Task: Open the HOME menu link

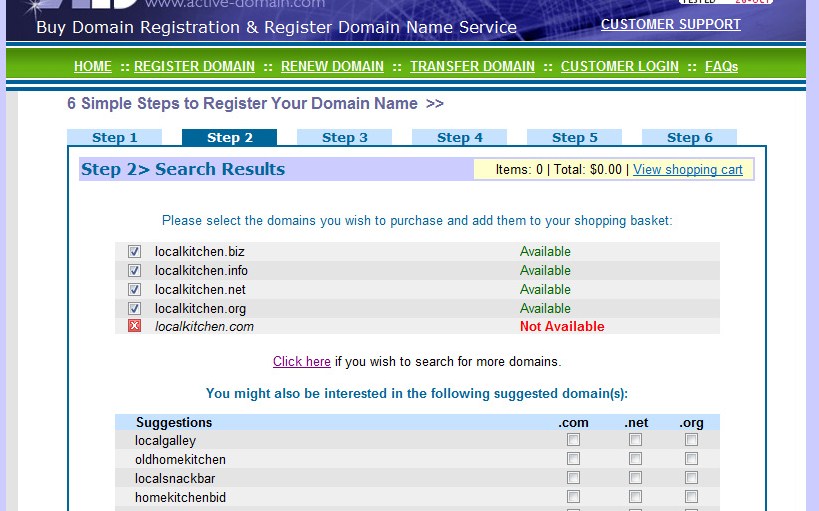Action: (x=93, y=66)
